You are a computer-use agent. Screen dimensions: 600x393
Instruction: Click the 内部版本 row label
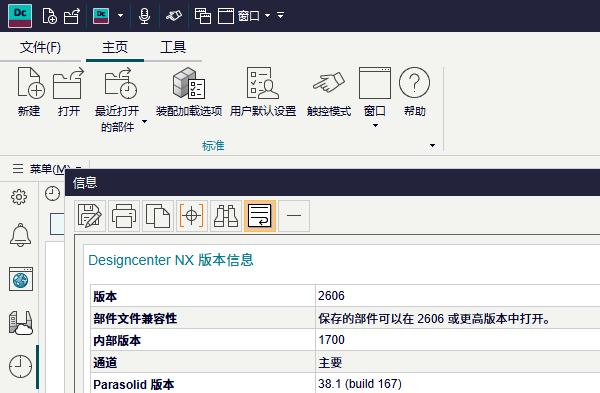(x=117, y=340)
